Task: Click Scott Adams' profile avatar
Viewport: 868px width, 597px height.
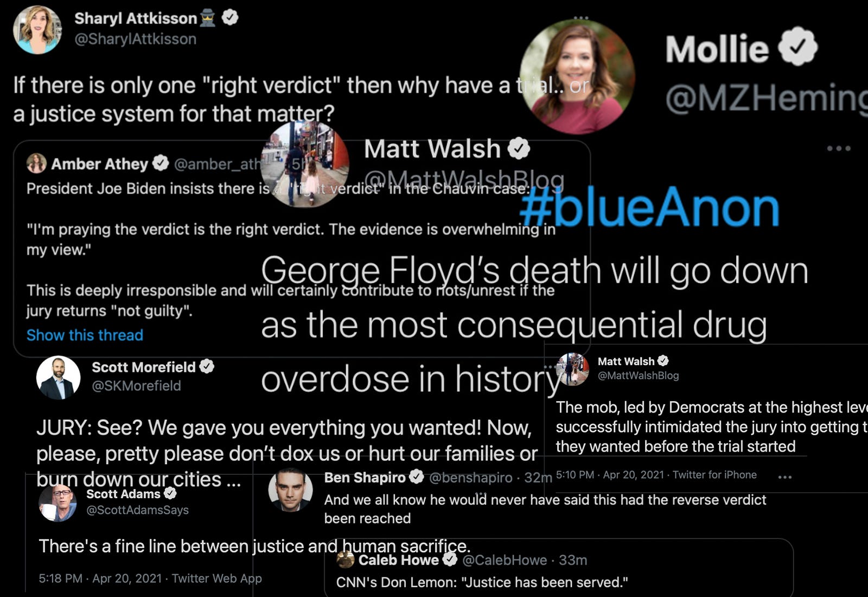Action: (x=58, y=503)
